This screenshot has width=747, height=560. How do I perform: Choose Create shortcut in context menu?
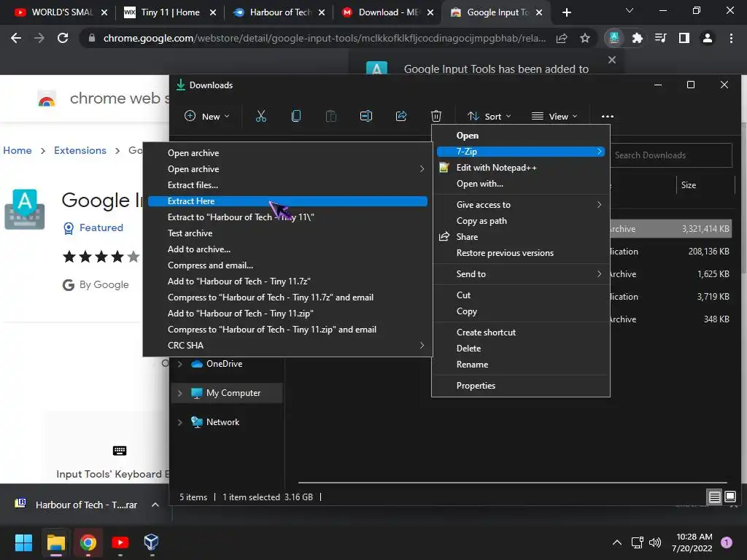tap(520, 332)
